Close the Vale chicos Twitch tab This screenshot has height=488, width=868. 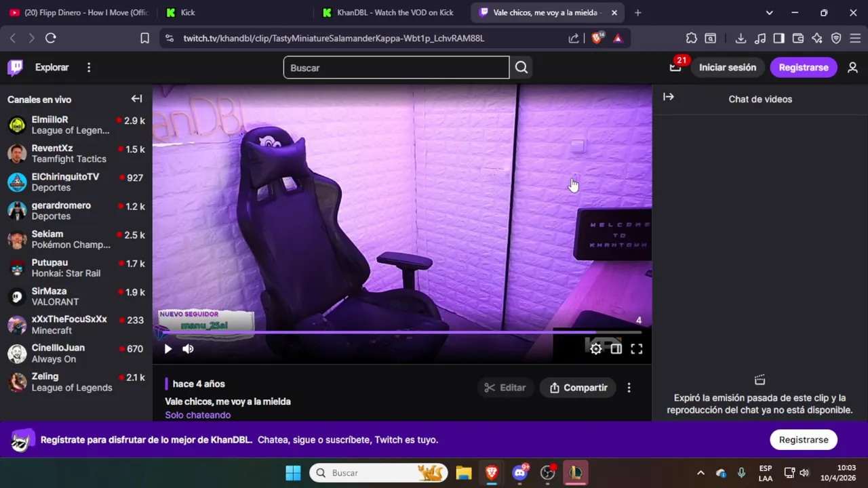pyautogui.click(x=614, y=12)
